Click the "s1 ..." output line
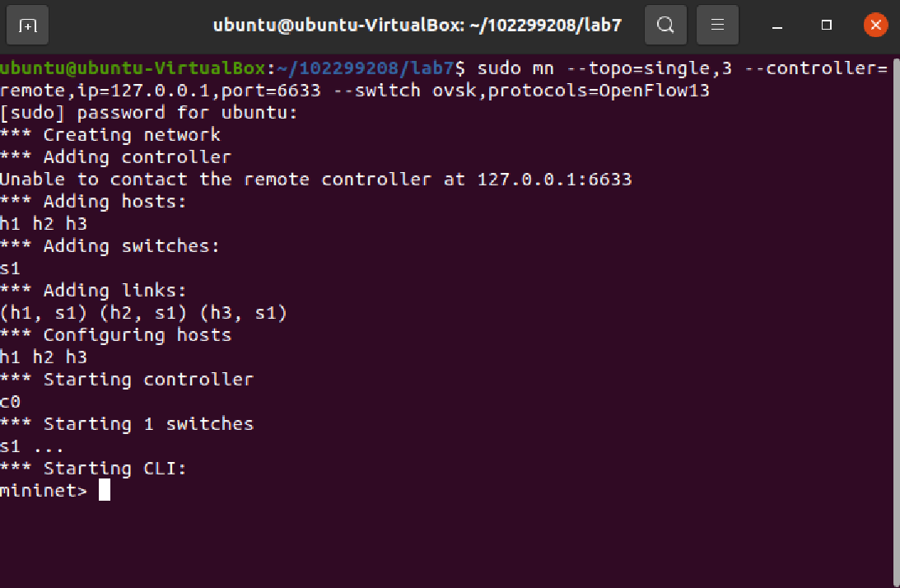This screenshot has height=588, width=900. 32,446
